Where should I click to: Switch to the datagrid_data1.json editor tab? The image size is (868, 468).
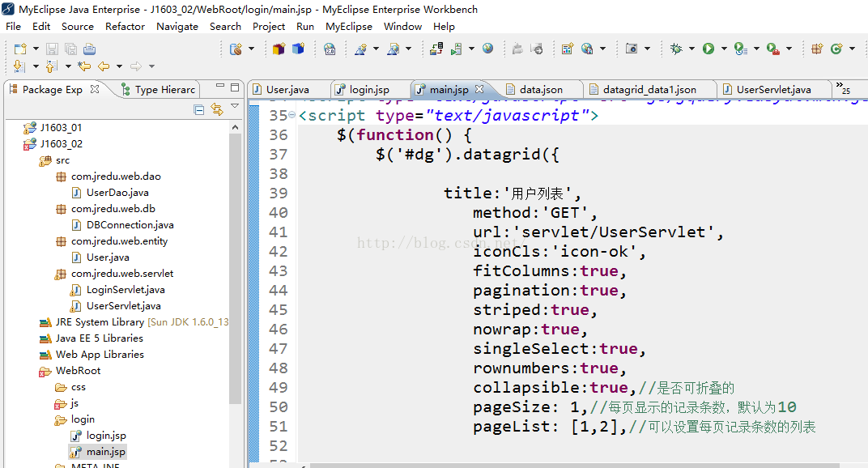(649, 89)
